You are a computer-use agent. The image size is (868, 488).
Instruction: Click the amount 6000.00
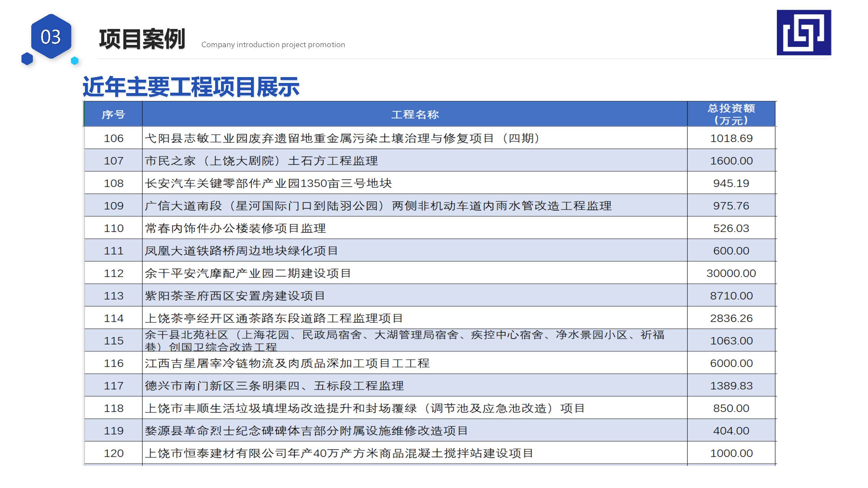(x=731, y=363)
